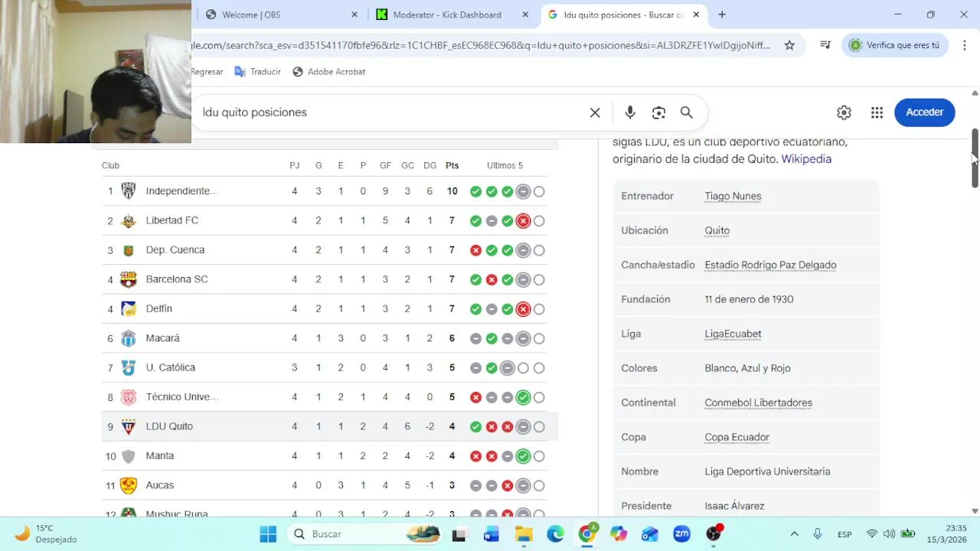Screen dimensions: 980x551
Task: Click Técnico Unive... team name
Action: click(182, 397)
